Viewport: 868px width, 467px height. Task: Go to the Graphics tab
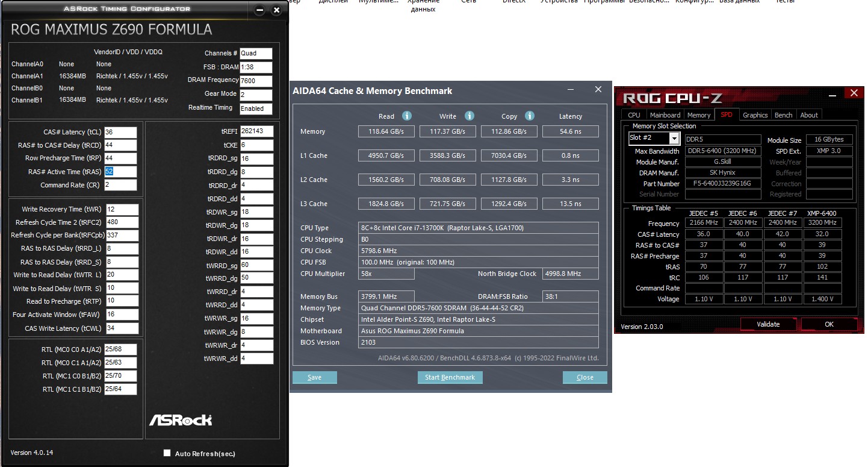(755, 114)
